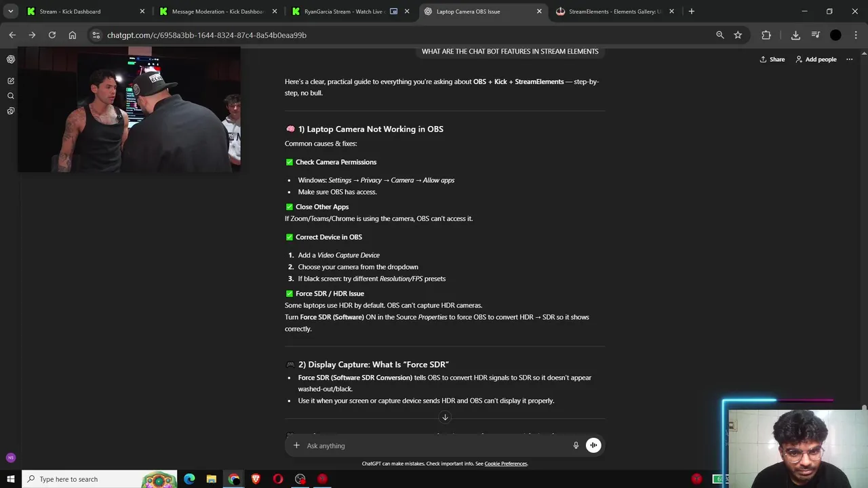Open Opera browser from taskbar

278,479
